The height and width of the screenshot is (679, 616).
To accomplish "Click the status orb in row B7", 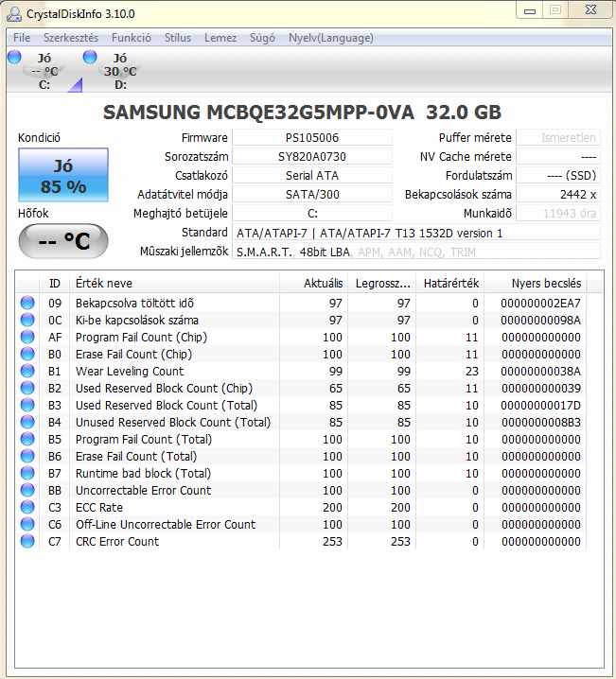I will tap(27, 473).
